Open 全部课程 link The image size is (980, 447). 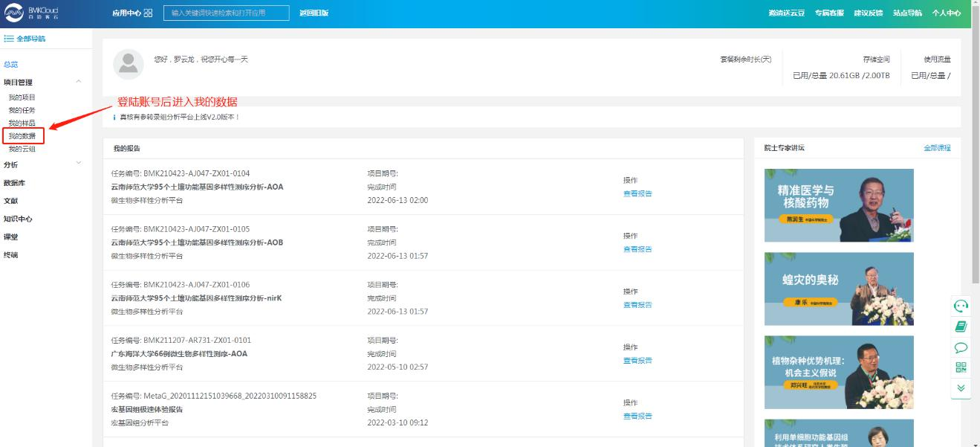click(936, 148)
